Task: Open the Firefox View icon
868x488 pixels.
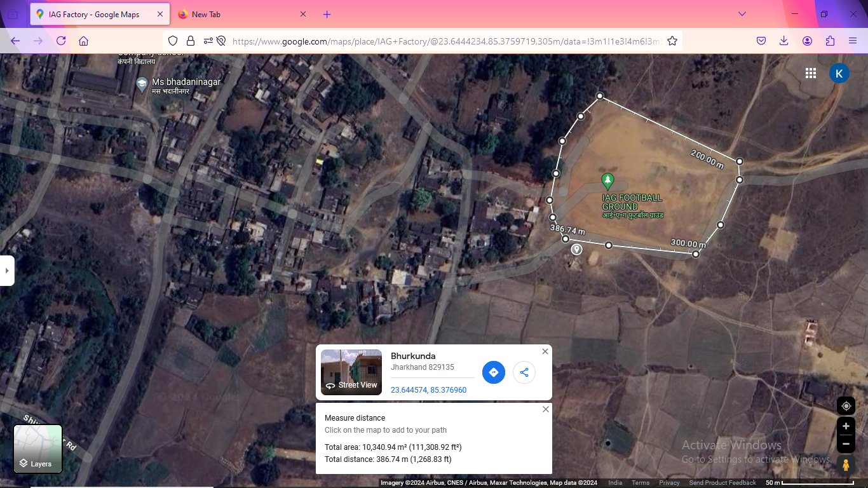Action: (13, 14)
